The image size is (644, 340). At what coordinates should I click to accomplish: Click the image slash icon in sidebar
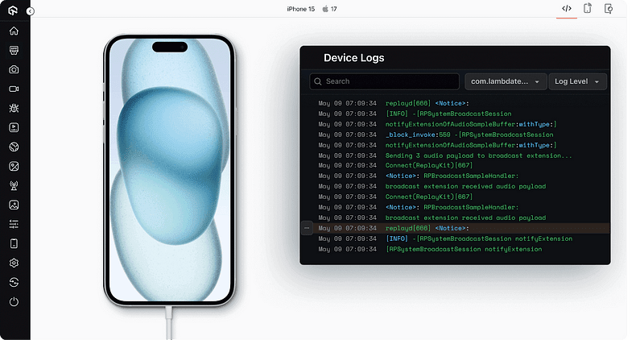coord(14,166)
